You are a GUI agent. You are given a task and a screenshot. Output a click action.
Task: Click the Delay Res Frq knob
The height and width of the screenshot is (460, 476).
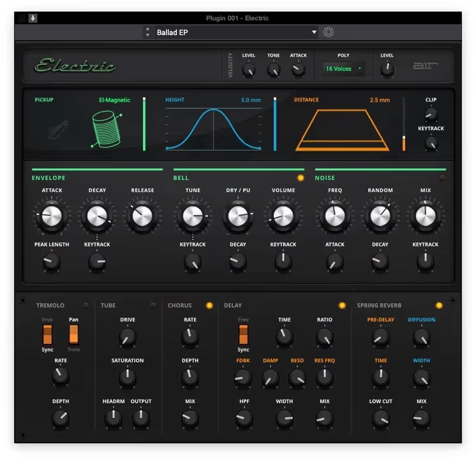[x=325, y=377]
